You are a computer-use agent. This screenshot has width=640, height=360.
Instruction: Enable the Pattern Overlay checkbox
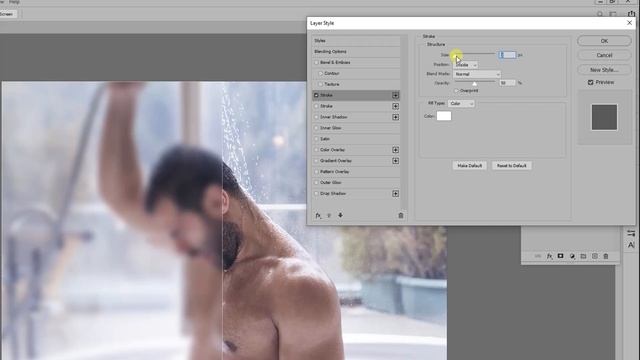[316, 172]
